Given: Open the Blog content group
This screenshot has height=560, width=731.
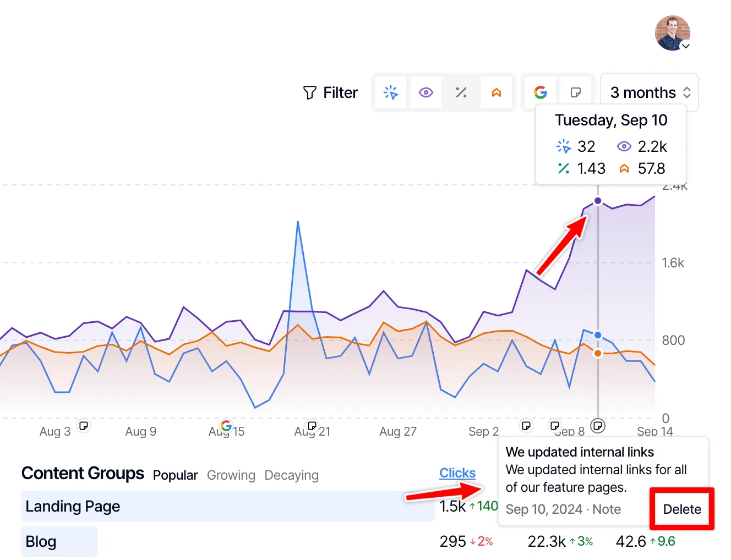Looking at the screenshot, I should [41, 541].
